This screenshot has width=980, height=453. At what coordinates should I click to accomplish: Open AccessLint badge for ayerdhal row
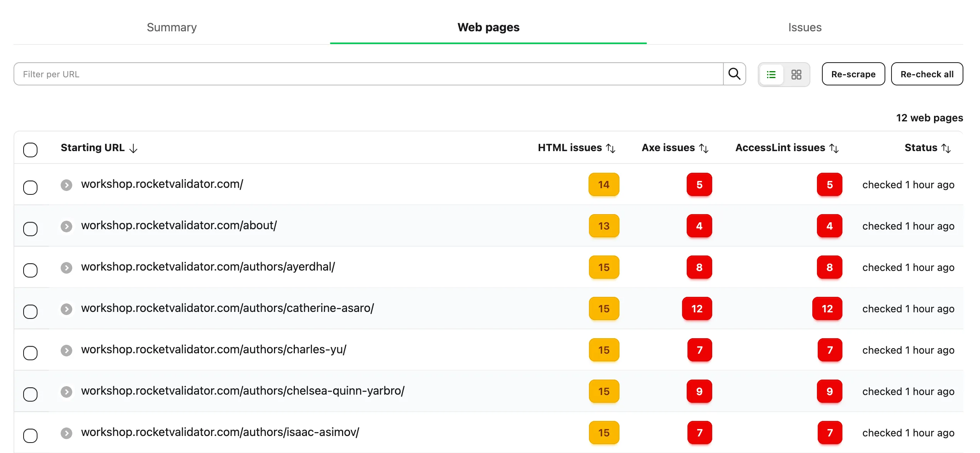[x=829, y=267]
